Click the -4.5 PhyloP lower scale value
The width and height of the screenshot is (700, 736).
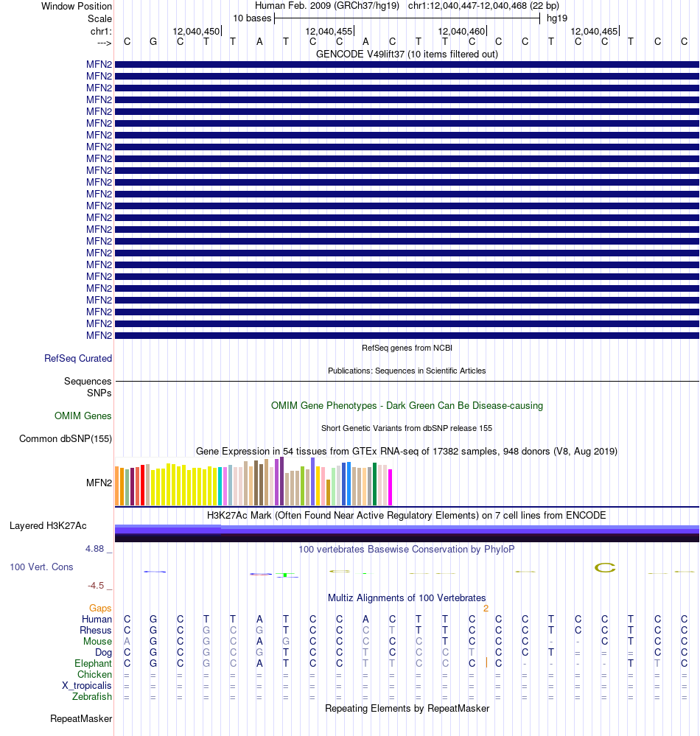[x=96, y=585]
